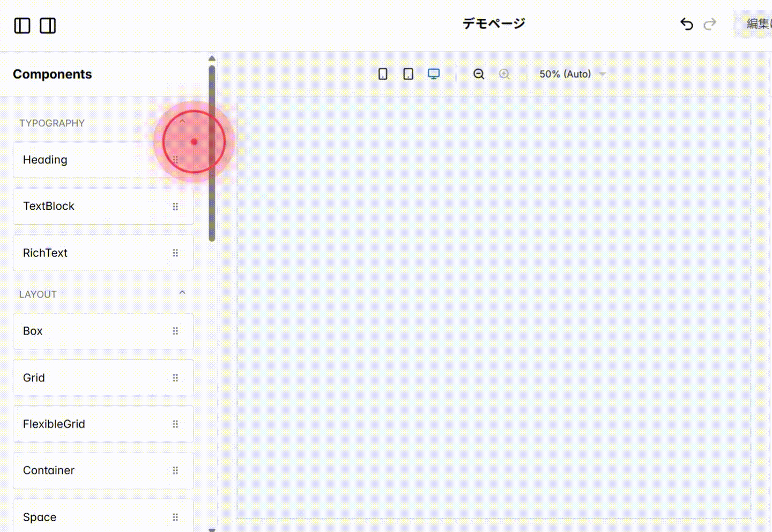Toggle the right sidebar panel

pyautogui.click(x=47, y=25)
